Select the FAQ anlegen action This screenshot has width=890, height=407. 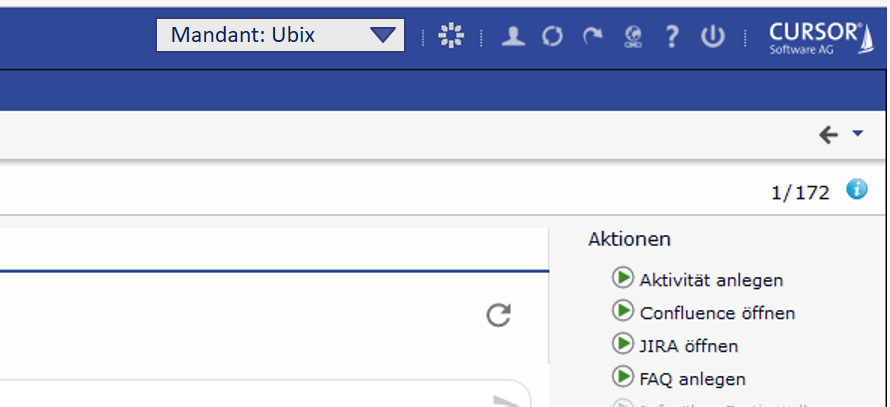click(692, 379)
